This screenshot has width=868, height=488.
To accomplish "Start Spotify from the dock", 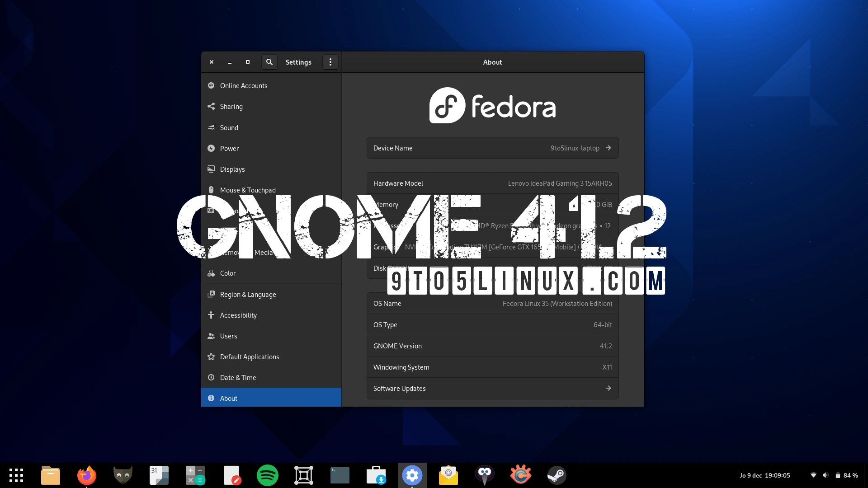I will (x=267, y=475).
